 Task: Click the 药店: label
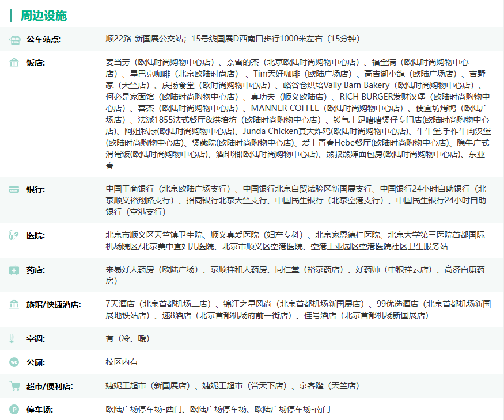[36, 270]
